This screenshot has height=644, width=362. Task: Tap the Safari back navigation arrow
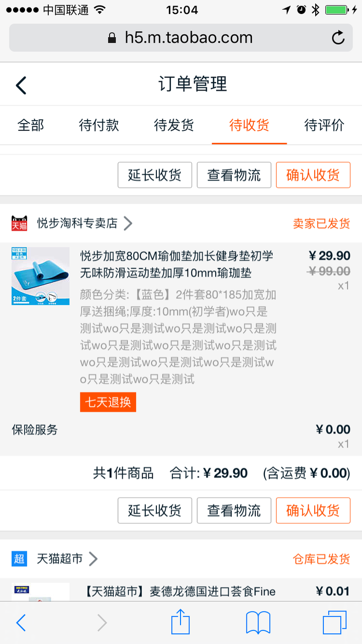(x=21, y=622)
